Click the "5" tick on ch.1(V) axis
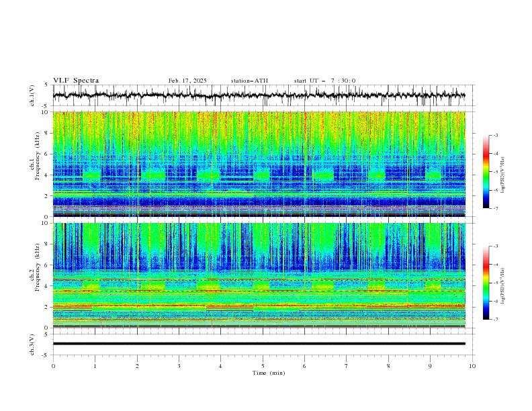Screen dimensions: 532x411 (46, 85)
